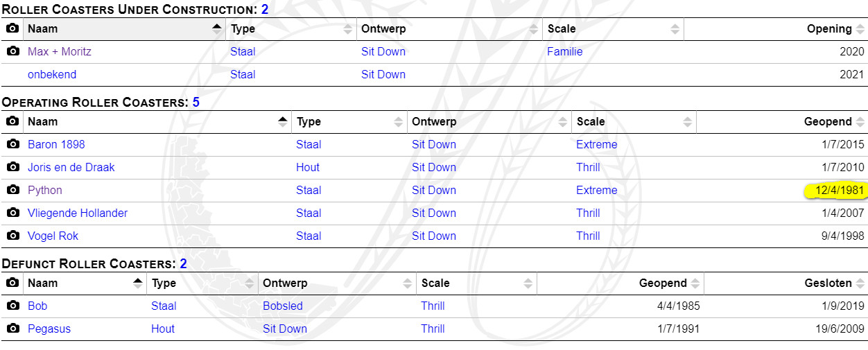Click the camera icon for the Bob coaster
Image resolution: width=868 pixels, height=350 pixels.
pos(12,306)
